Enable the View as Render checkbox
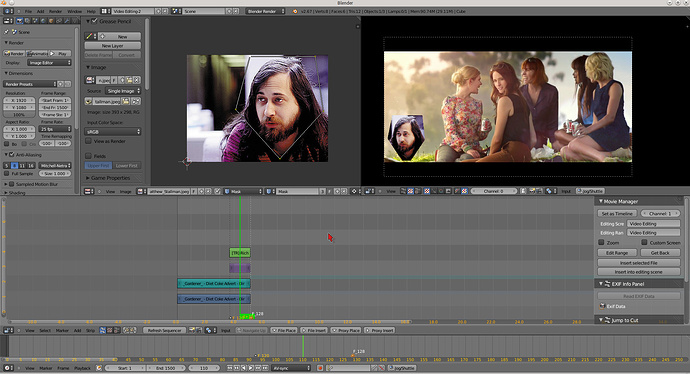This screenshot has height=374, width=690. click(x=88, y=141)
